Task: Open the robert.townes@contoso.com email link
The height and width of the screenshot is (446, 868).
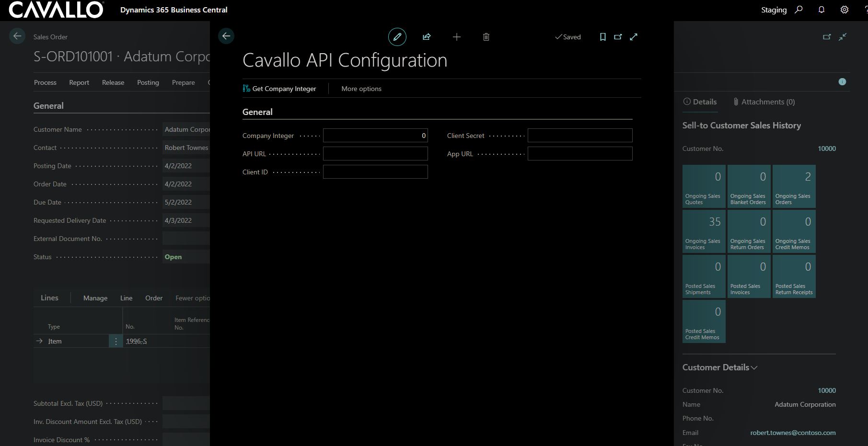Action: coord(793,433)
